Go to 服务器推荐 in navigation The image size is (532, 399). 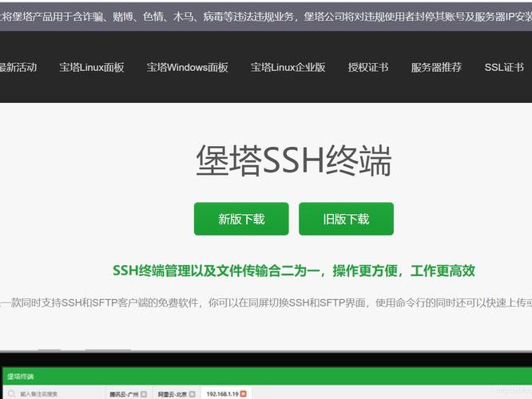point(436,68)
